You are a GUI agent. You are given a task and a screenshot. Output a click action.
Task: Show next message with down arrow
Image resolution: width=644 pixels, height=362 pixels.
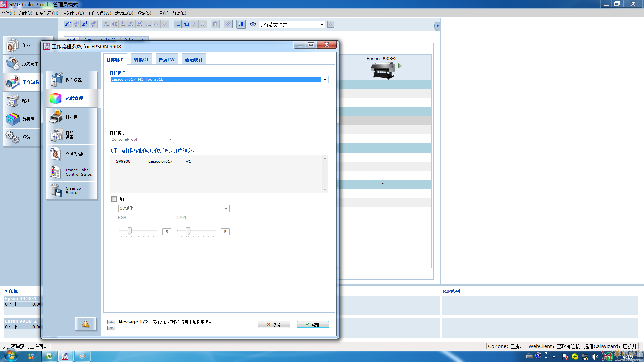[111, 328]
